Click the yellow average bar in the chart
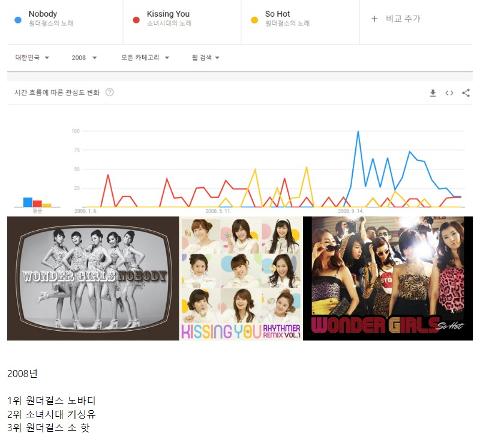This screenshot has height=448, width=480. [47, 205]
